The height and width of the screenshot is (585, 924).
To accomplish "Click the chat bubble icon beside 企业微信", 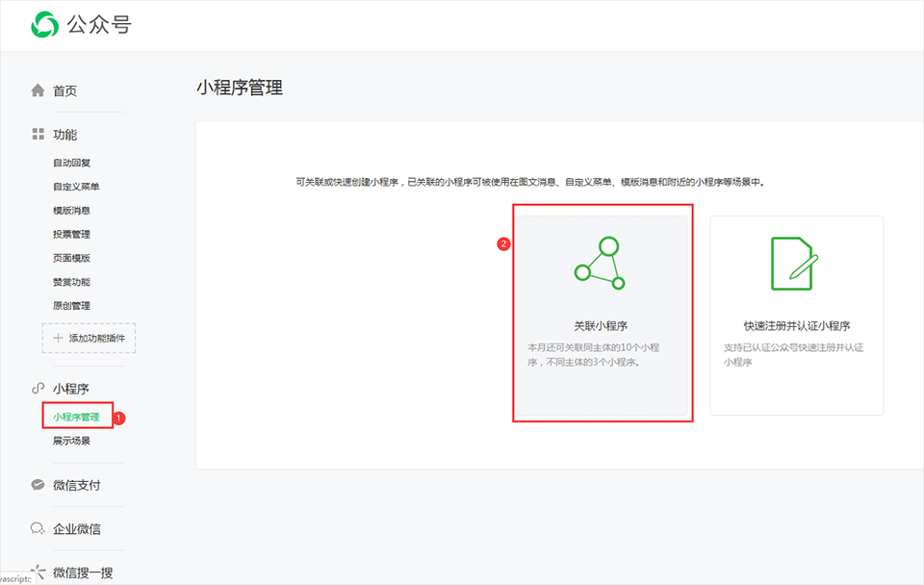I will tap(38, 528).
